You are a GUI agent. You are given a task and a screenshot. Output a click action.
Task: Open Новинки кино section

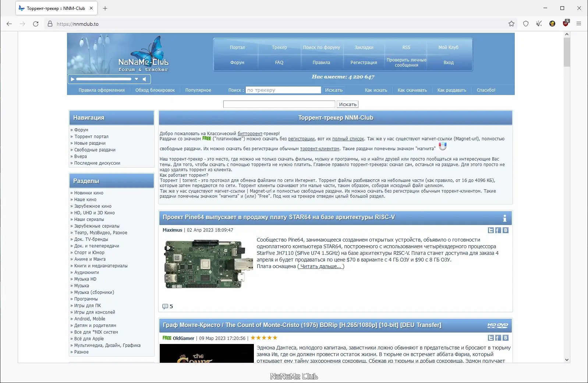click(x=89, y=193)
